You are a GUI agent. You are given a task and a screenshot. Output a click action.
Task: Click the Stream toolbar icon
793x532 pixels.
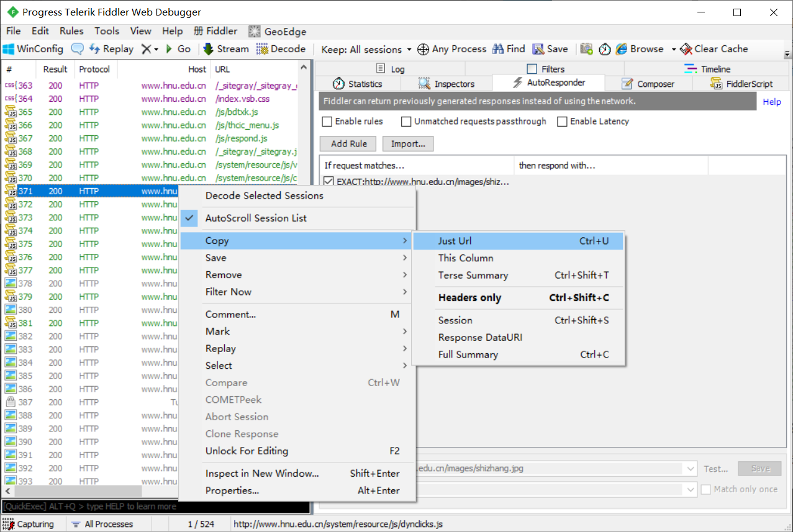[225, 49]
